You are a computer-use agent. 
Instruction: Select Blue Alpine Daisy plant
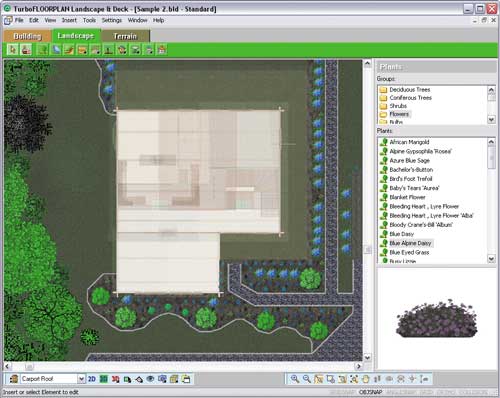pos(410,243)
